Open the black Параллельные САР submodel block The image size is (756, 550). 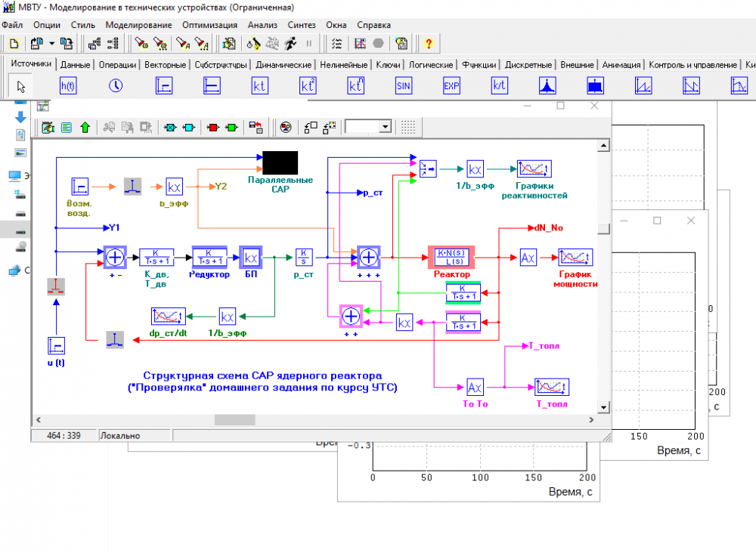280,162
